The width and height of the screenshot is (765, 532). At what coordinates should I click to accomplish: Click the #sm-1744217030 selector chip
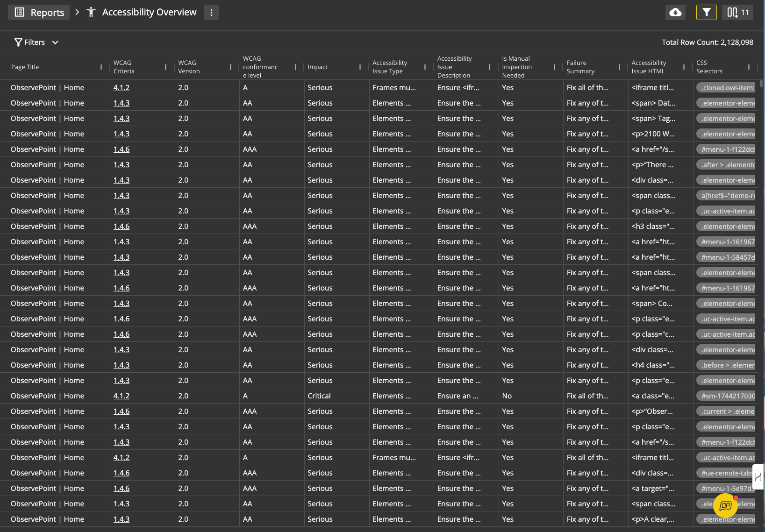point(726,396)
